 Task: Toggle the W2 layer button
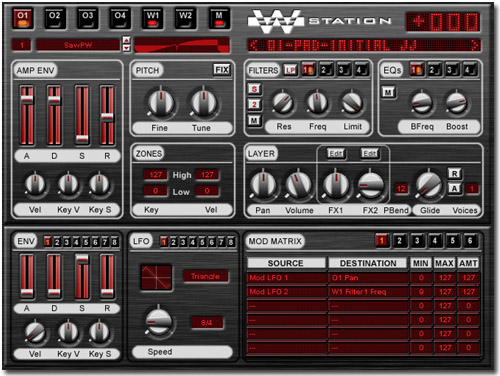click(x=185, y=18)
